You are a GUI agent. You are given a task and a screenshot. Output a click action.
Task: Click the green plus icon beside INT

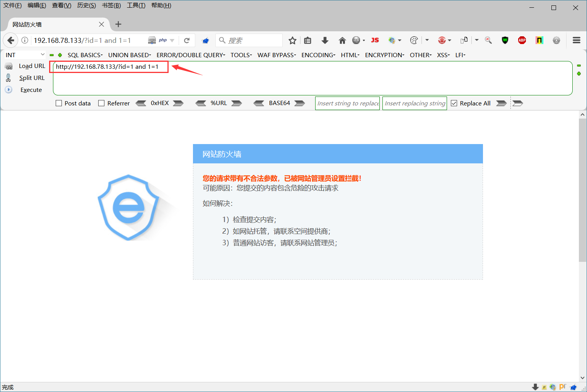(60, 55)
